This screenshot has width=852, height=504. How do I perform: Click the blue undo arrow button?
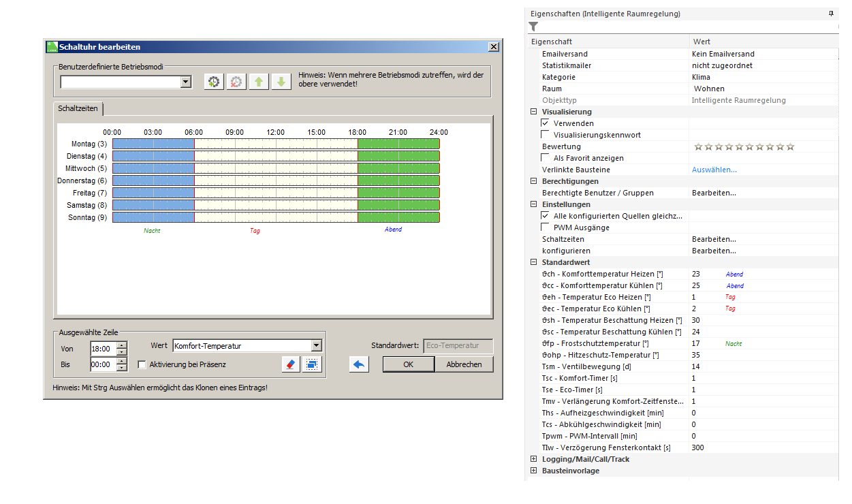[x=359, y=364]
